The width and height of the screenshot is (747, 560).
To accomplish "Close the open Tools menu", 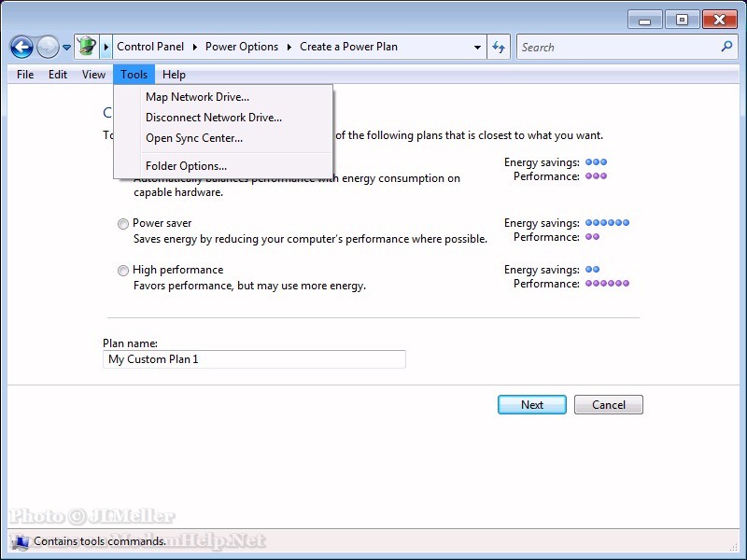I will (x=134, y=75).
